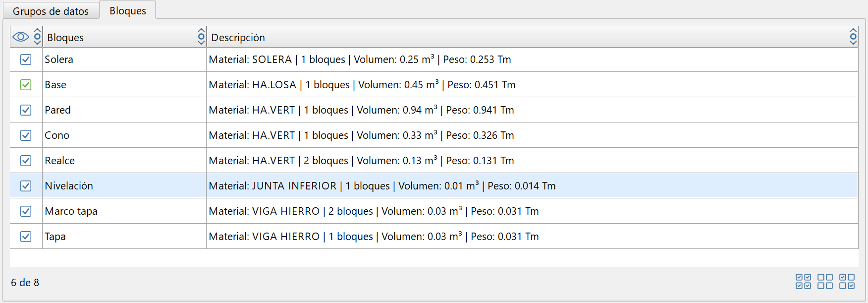Open the Bloques column sort control
The width and height of the screenshot is (868, 303).
pyautogui.click(x=201, y=37)
